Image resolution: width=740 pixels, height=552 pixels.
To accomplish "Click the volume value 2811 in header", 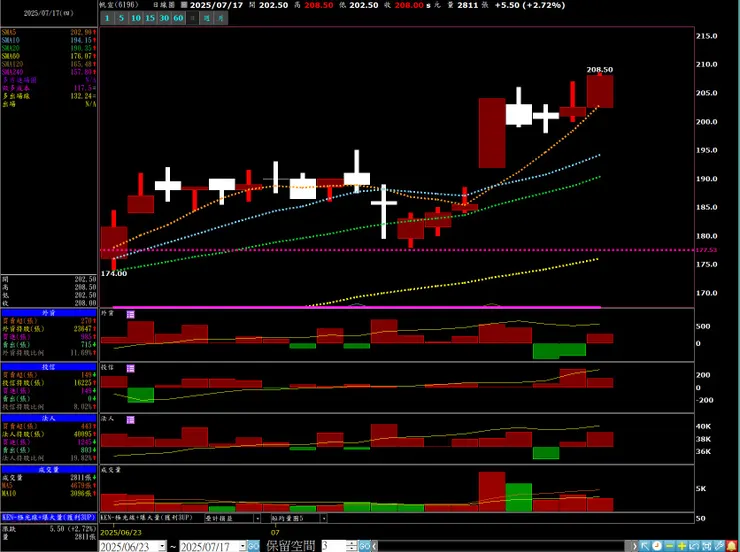I will [x=467, y=5].
